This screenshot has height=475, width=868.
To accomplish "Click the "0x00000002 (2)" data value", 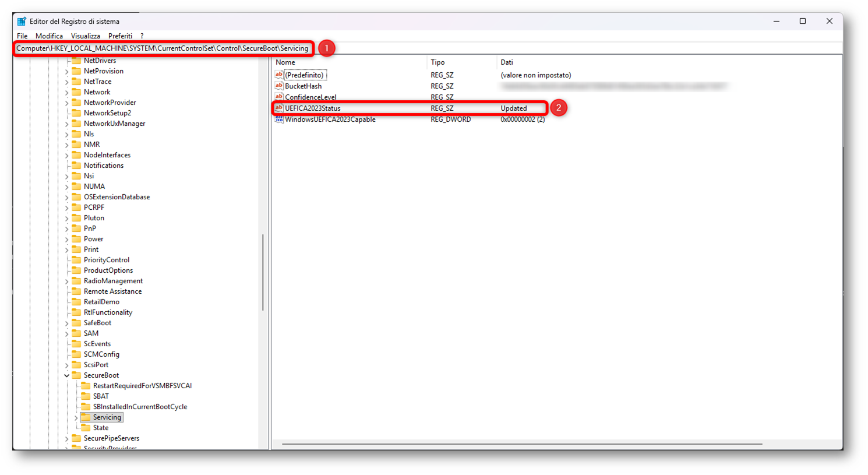I will pos(523,119).
